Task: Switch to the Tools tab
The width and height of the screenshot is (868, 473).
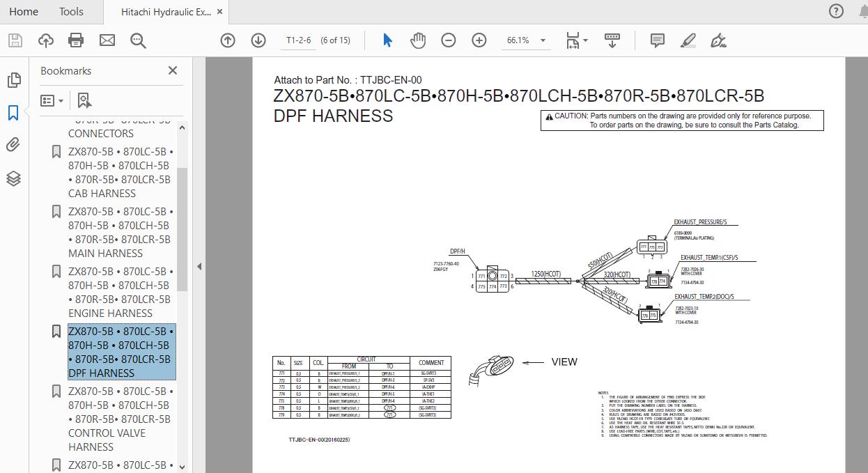Action: [x=71, y=11]
